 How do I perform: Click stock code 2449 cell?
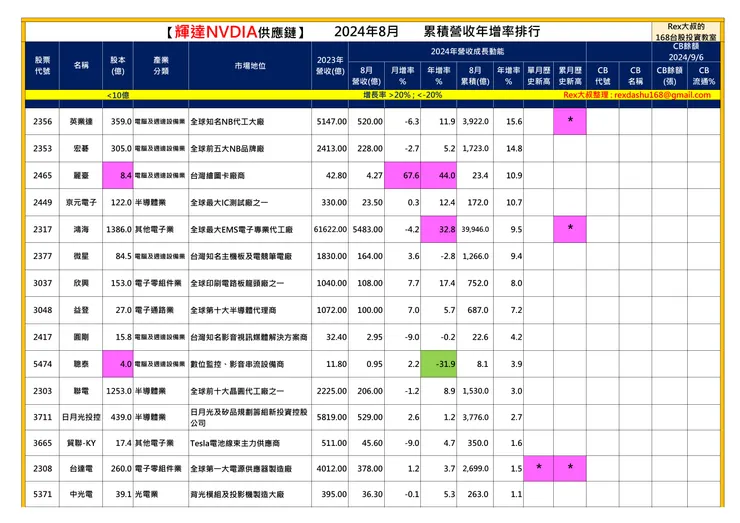(42, 202)
